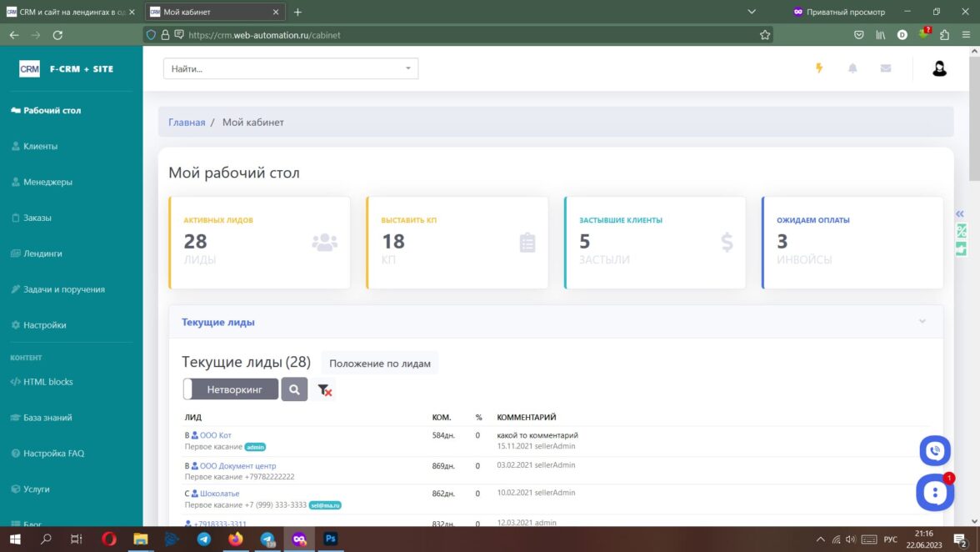Collapse the Текущие лиды panel chevron
The height and width of the screenshot is (552, 980).
(922, 322)
